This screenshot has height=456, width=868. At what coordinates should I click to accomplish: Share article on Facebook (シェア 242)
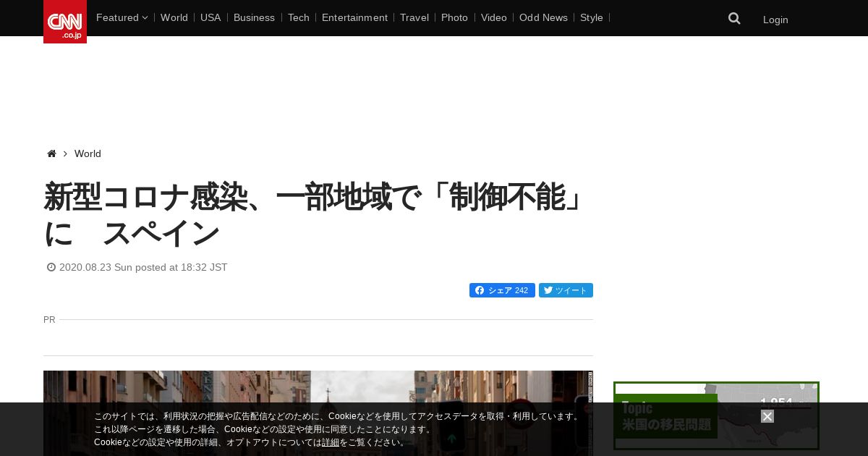(502, 290)
